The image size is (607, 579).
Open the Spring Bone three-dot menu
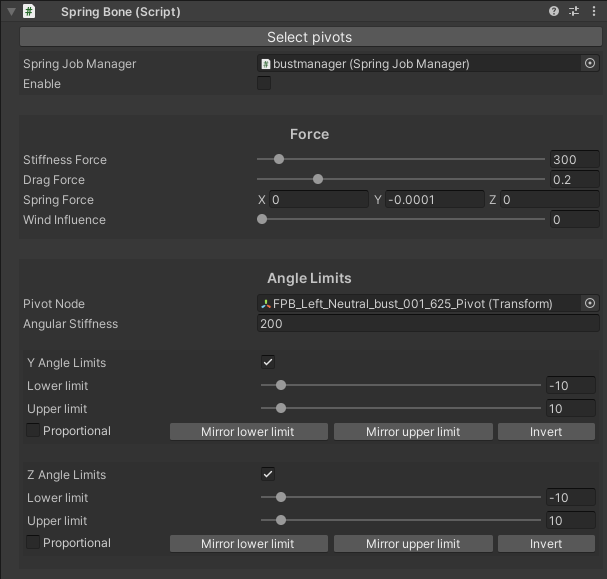[x=594, y=11]
